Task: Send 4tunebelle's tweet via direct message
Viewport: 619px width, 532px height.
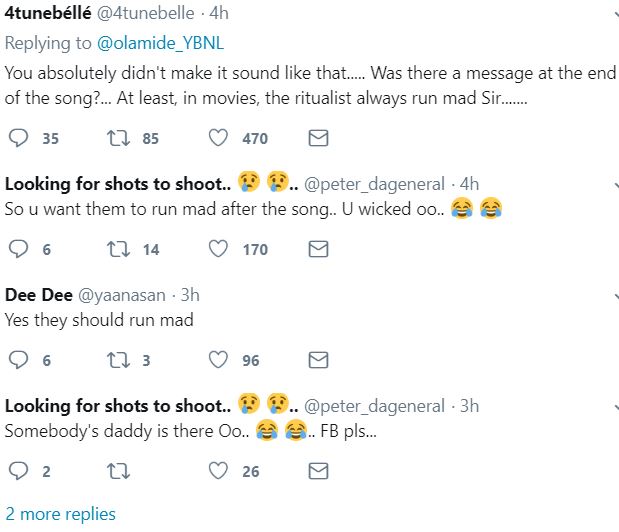Action: pyautogui.click(x=318, y=139)
